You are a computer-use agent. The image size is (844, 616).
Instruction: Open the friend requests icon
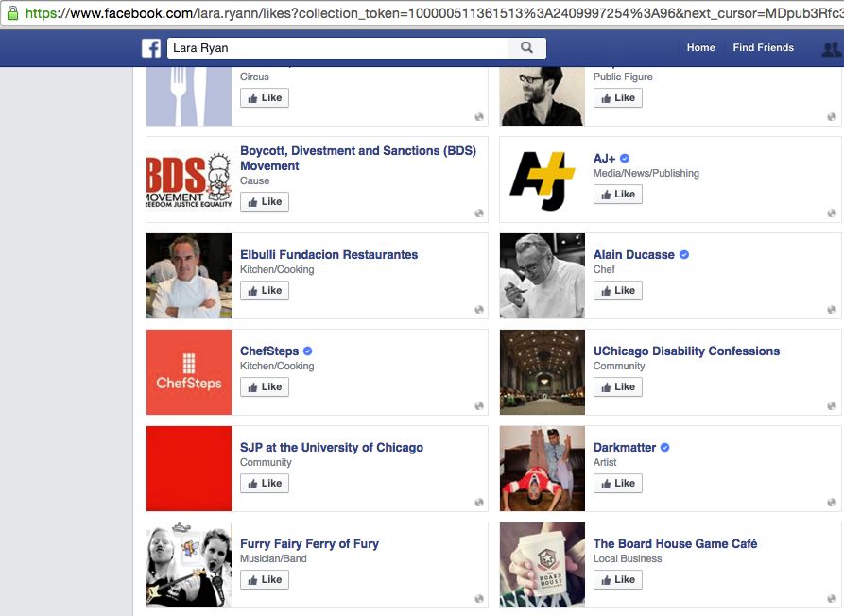(x=831, y=49)
